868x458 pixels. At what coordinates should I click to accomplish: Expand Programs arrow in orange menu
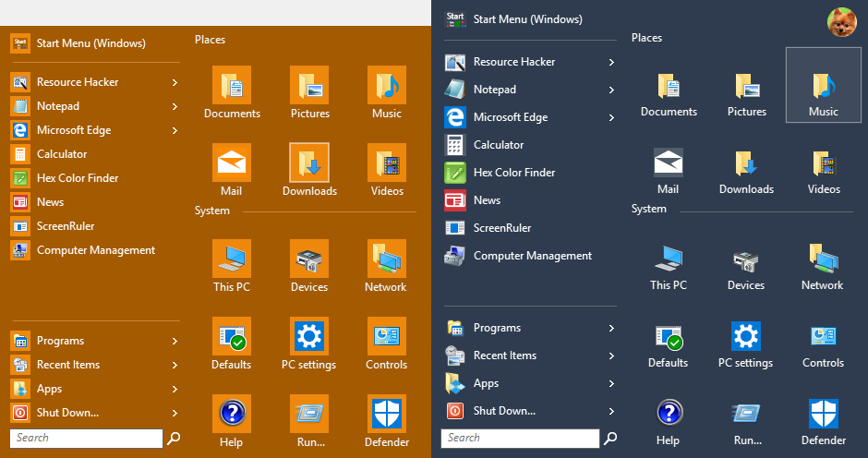pos(175,341)
